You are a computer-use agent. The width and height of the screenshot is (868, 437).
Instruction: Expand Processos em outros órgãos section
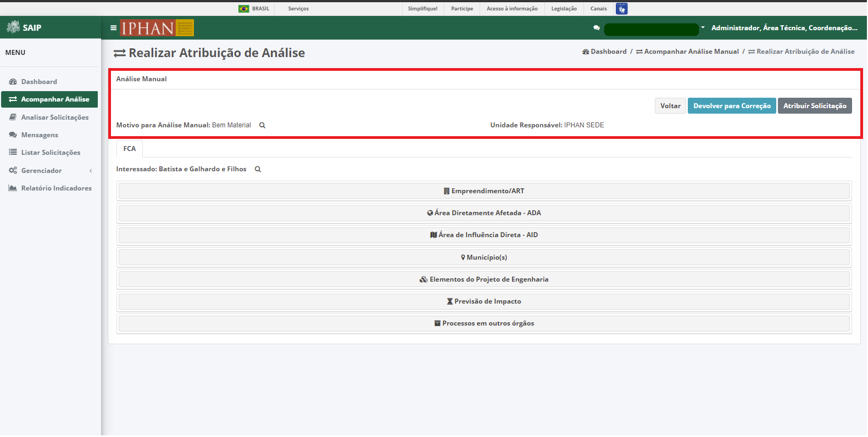click(x=484, y=323)
